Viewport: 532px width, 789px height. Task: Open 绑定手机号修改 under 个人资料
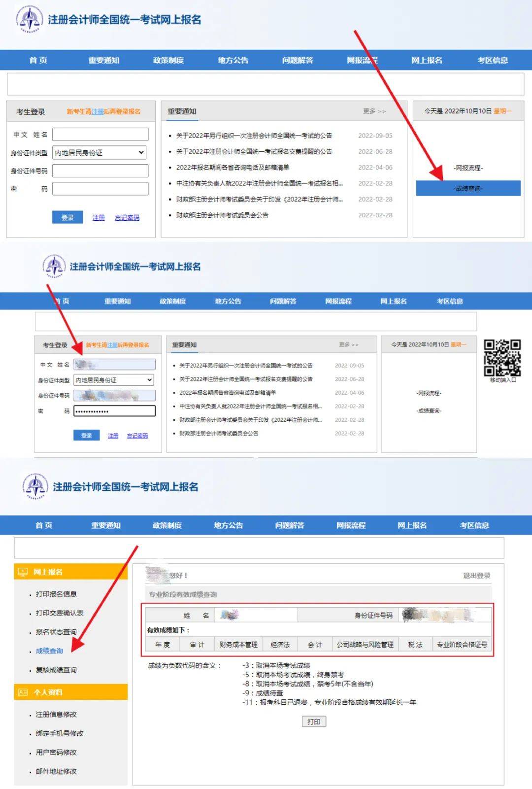(60, 733)
